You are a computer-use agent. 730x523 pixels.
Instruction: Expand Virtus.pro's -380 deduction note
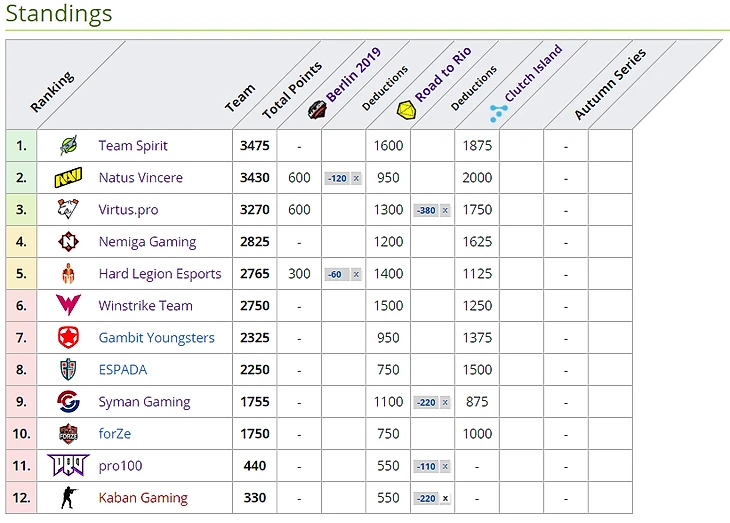(x=445, y=211)
